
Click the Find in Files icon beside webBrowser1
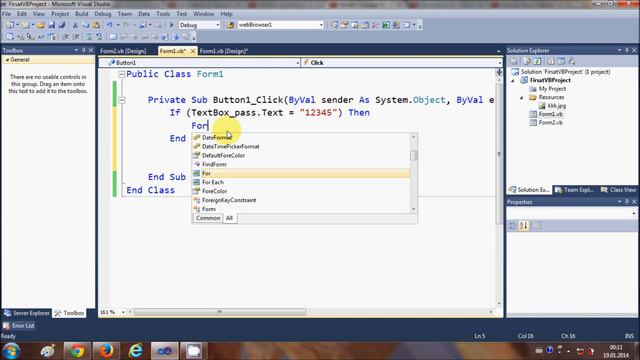[x=230, y=25]
